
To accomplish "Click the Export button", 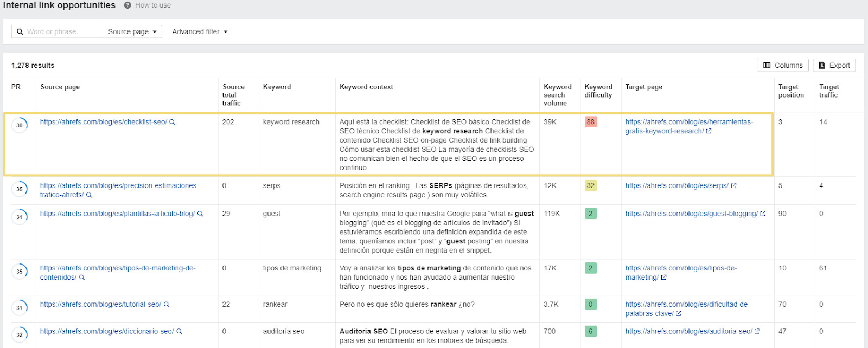I will tap(834, 65).
